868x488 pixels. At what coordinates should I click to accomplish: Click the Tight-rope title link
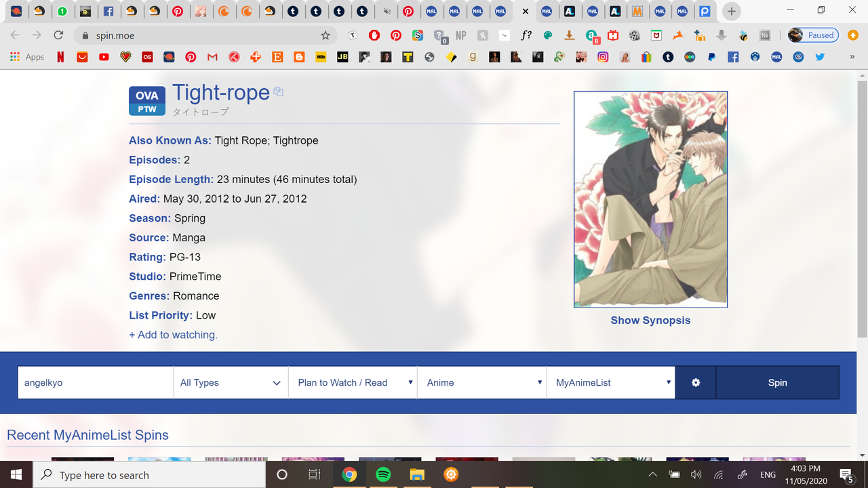[221, 92]
